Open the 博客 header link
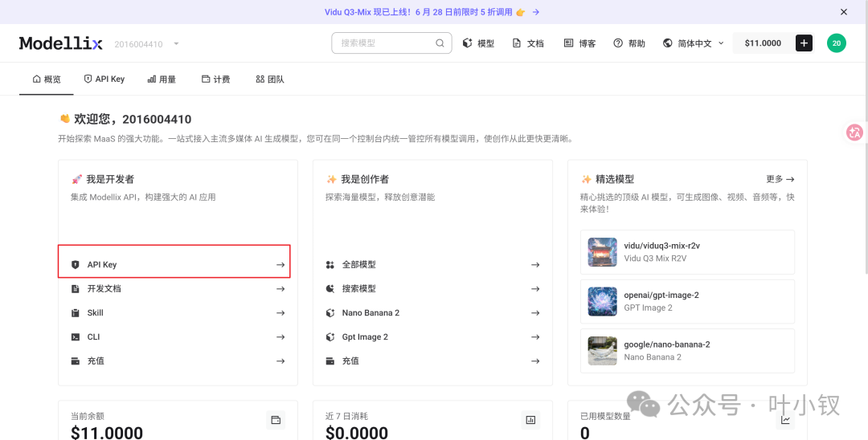The width and height of the screenshot is (868, 440). coord(579,43)
